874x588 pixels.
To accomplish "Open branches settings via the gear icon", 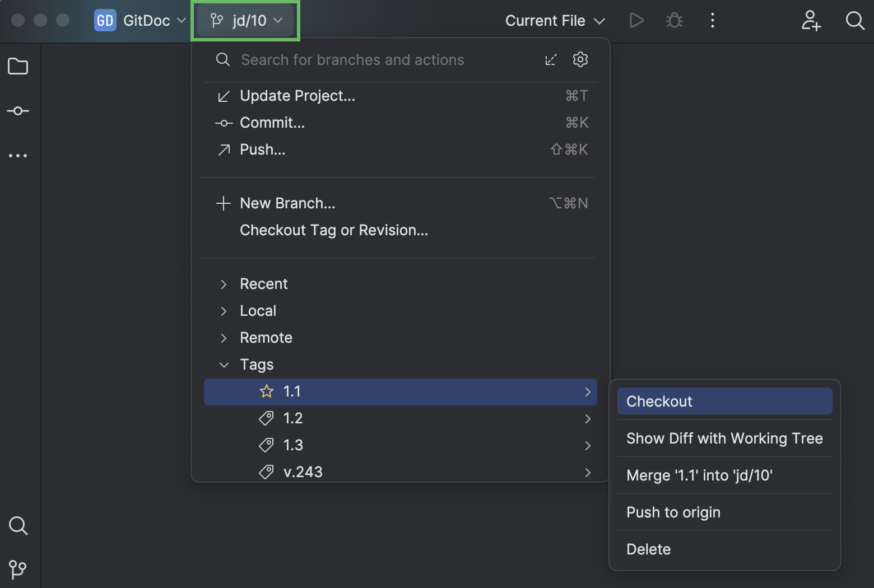I will [580, 59].
